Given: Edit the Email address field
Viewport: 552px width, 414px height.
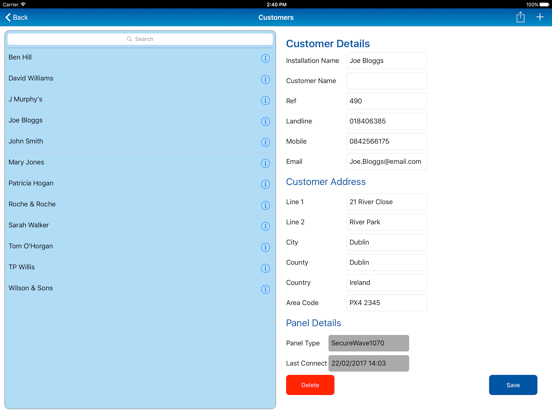Looking at the screenshot, I should (387, 162).
